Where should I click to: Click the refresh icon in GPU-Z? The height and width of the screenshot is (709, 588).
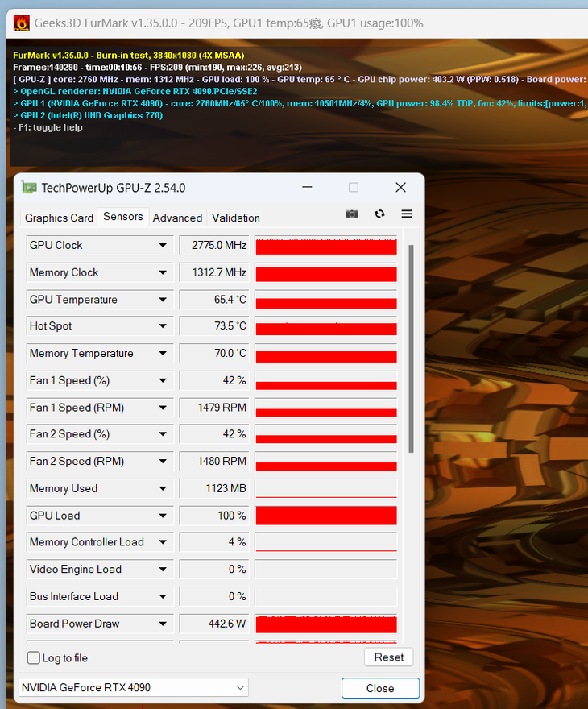pos(379,214)
